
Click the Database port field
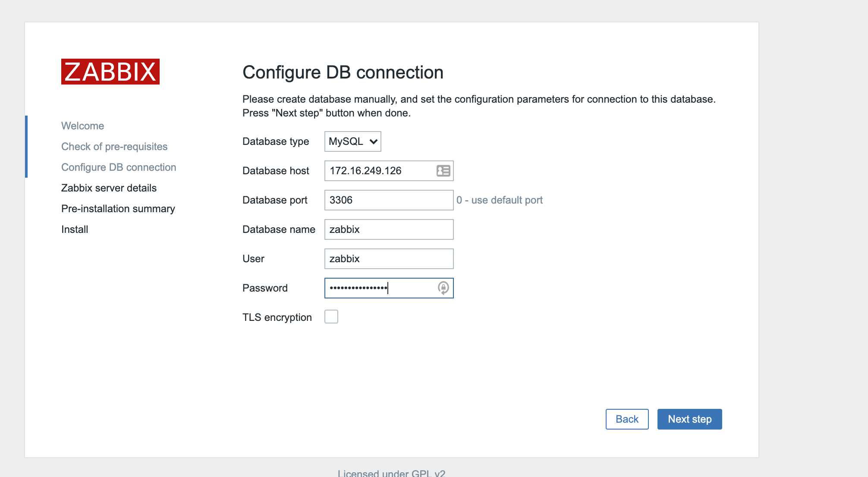(x=388, y=200)
